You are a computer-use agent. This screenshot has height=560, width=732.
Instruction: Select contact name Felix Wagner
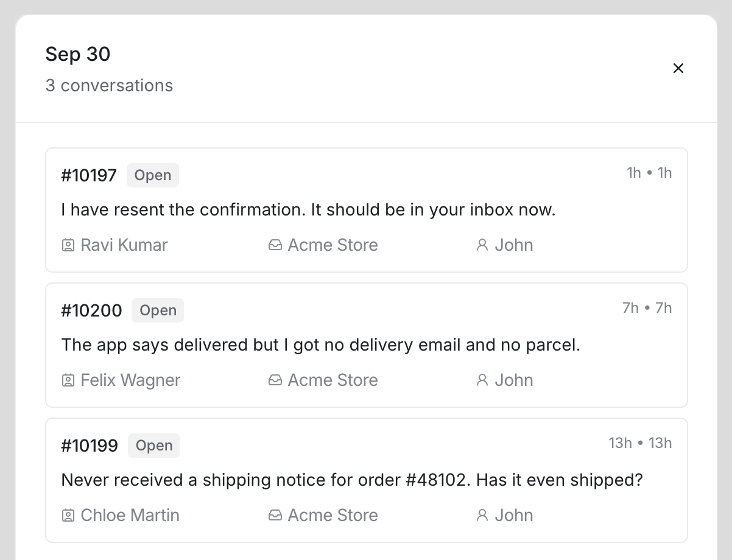pos(131,380)
